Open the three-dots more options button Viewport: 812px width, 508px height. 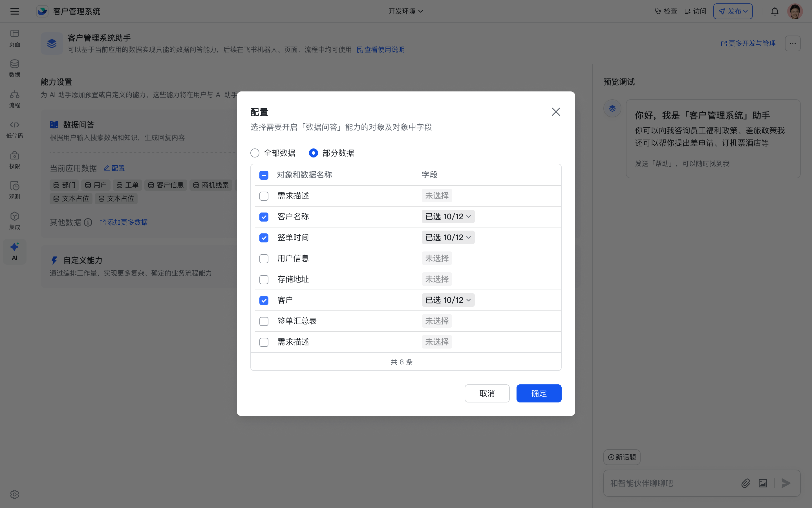793,43
